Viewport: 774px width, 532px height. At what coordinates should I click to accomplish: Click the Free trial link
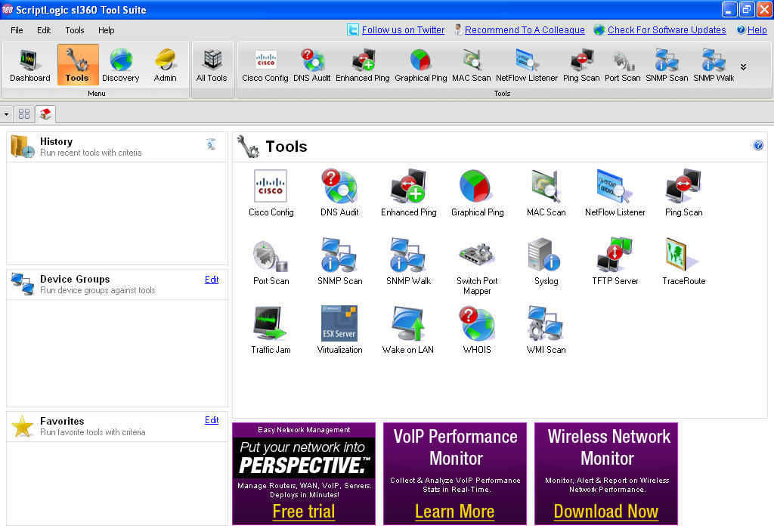[x=303, y=512]
